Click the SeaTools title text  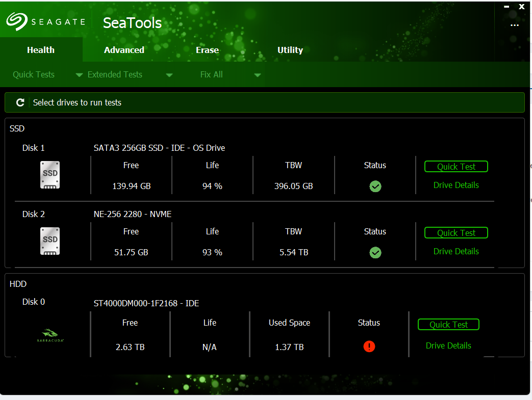(x=132, y=23)
